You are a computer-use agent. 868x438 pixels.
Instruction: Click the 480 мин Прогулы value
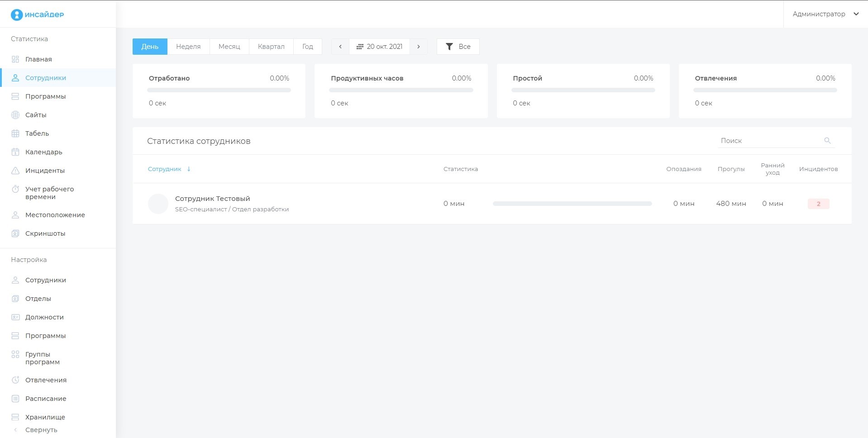click(x=731, y=204)
